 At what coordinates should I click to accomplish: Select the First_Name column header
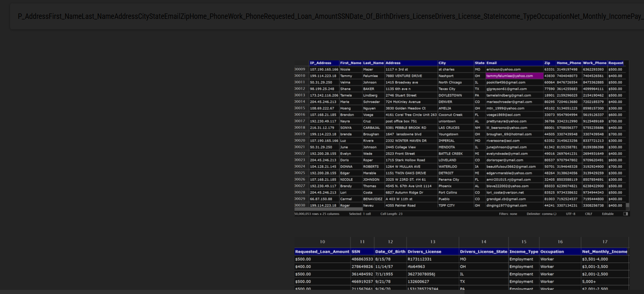(350, 63)
